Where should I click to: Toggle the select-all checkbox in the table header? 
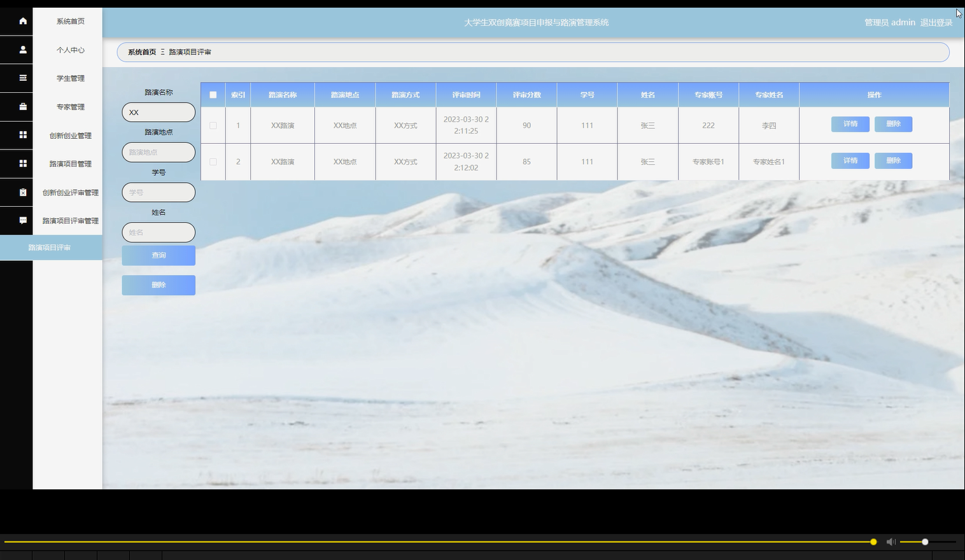click(213, 95)
